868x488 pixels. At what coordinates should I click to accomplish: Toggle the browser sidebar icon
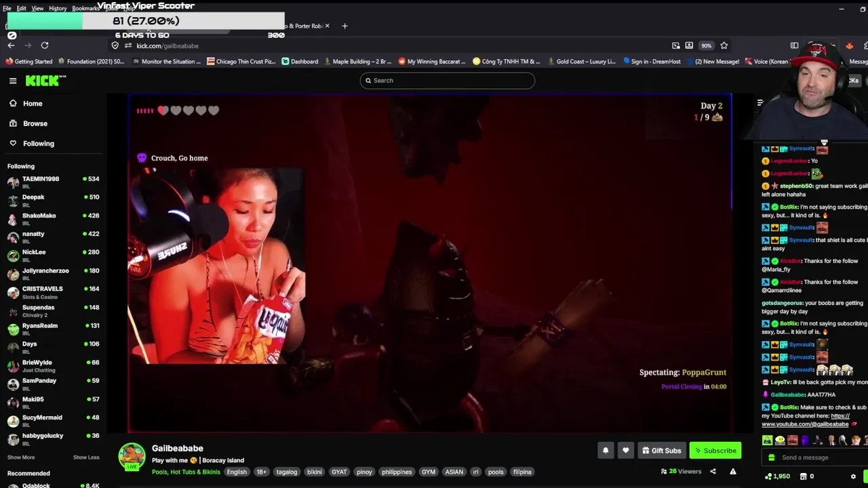coord(794,45)
